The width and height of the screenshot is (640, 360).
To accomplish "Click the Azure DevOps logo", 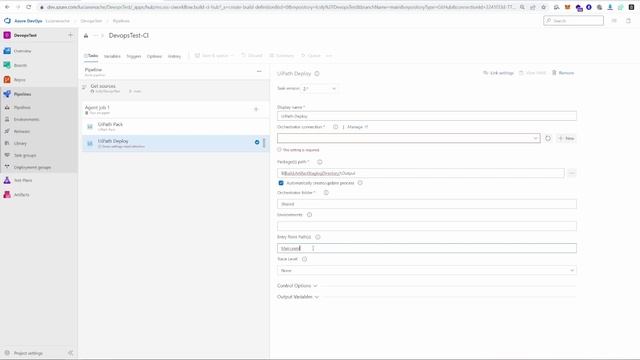I will 7,20.
